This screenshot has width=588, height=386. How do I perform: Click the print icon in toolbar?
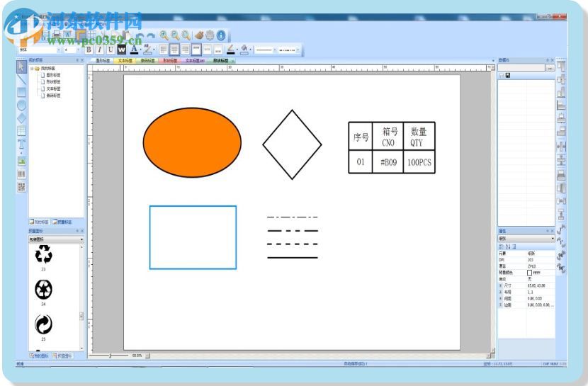(56, 35)
